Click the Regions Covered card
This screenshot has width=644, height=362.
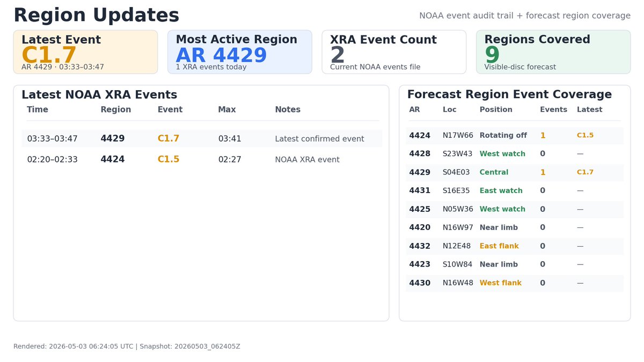click(x=553, y=52)
